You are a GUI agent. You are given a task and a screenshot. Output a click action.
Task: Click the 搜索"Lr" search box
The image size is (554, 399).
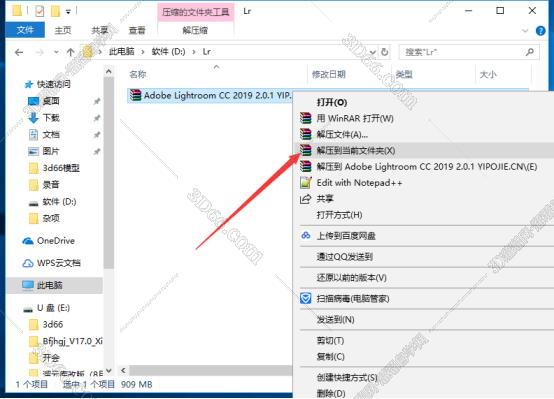click(x=469, y=52)
